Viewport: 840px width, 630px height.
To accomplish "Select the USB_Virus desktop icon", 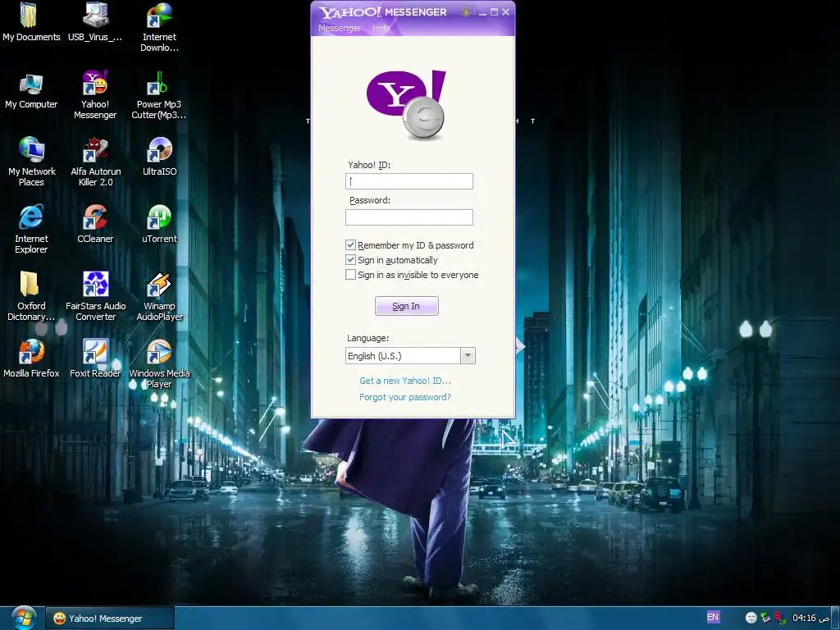I will (x=95, y=22).
